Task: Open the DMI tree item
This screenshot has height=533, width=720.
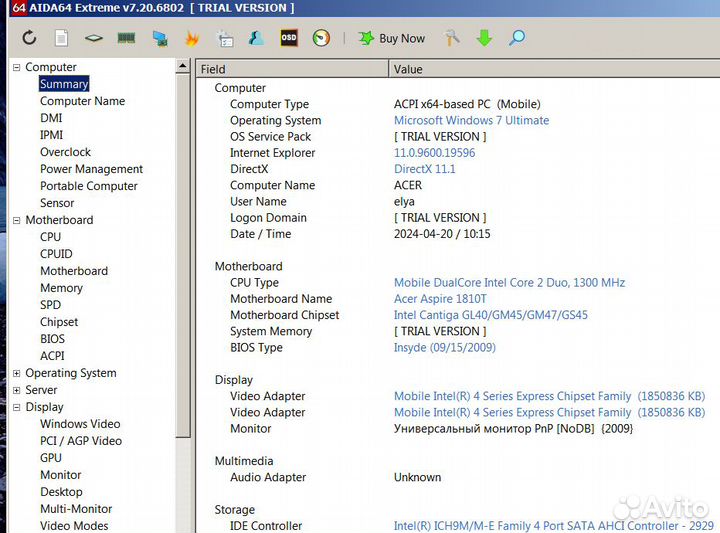Action: (51, 118)
